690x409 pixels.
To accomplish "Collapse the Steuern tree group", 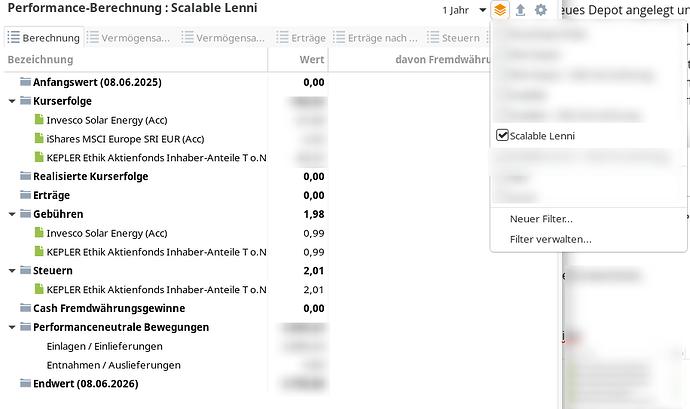I will pyautogui.click(x=12, y=271).
